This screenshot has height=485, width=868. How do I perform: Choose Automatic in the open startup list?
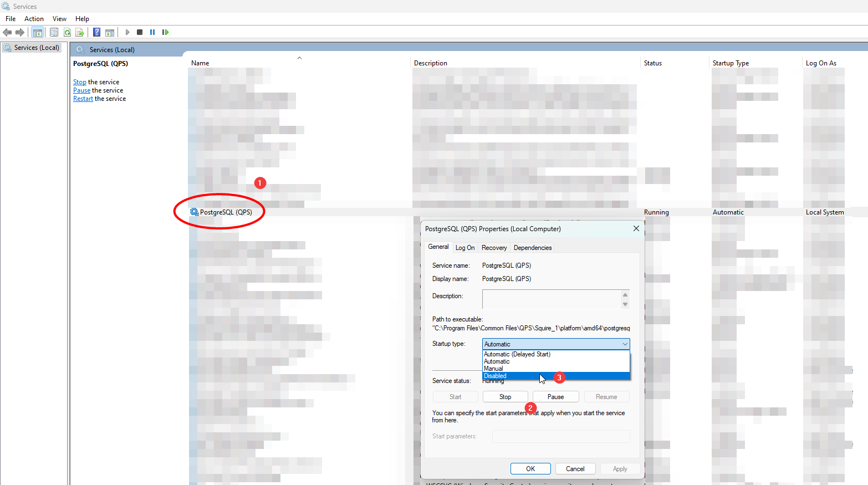coord(556,361)
